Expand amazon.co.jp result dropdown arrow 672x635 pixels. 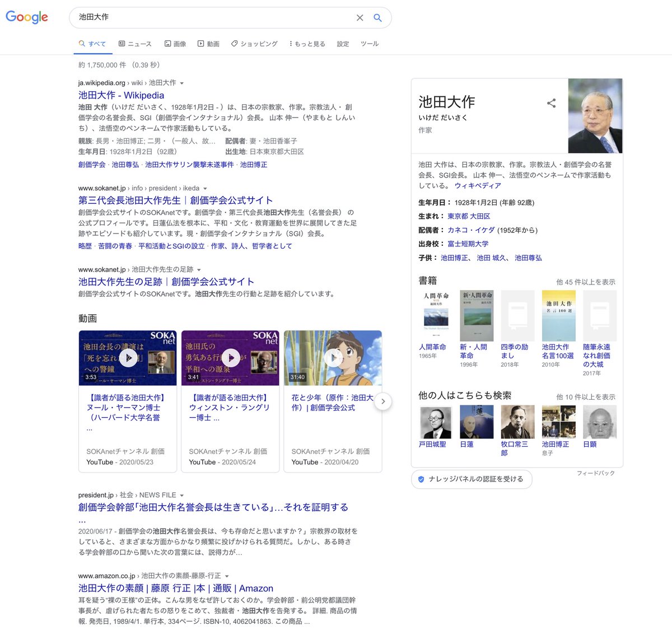coord(227,576)
